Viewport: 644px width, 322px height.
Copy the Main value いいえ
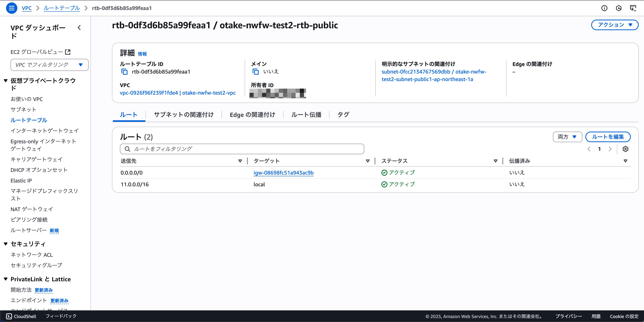[x=255, y=72]
